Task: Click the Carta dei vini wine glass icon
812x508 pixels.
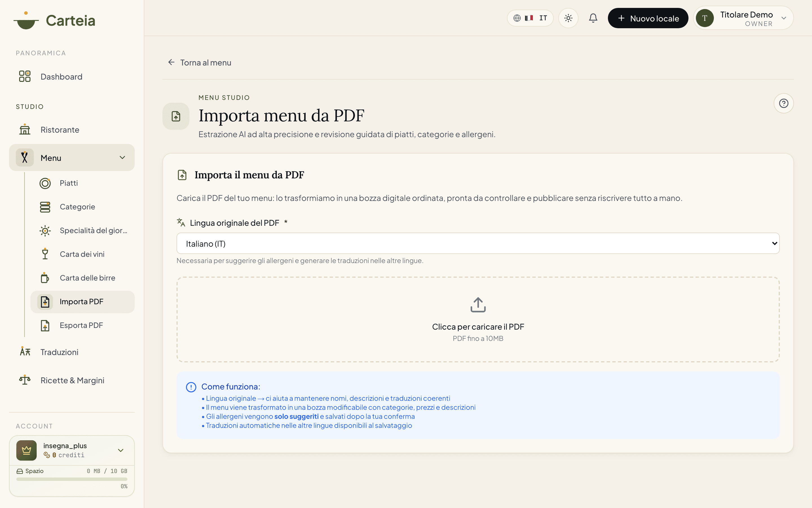Action: point(45,254)
